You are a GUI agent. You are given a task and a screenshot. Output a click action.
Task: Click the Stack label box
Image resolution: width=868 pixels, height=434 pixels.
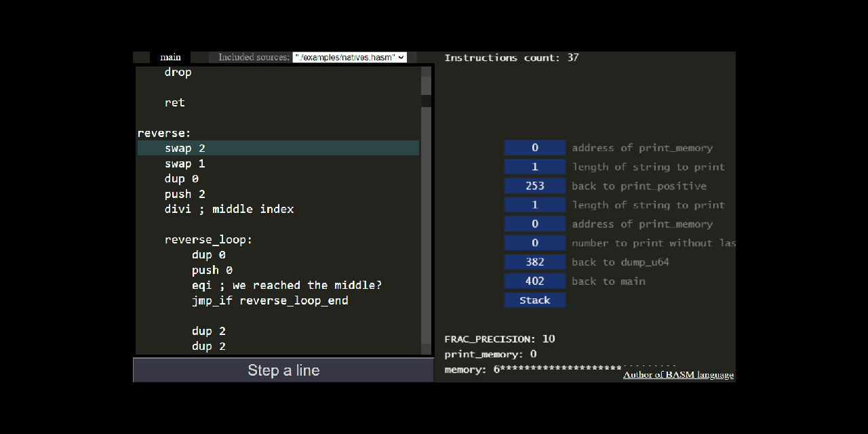(x=534, y=300)
